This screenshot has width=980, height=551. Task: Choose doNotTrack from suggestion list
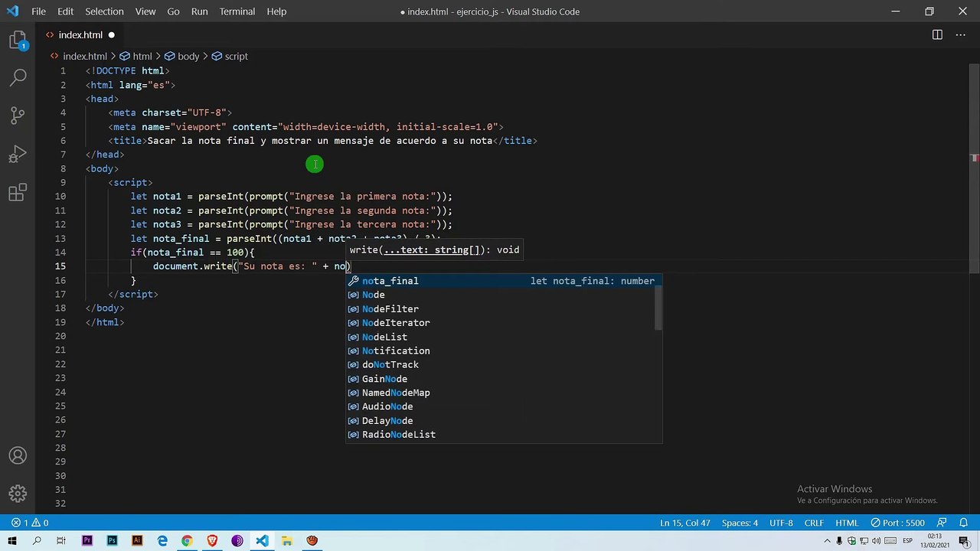(x=504, y=364)
